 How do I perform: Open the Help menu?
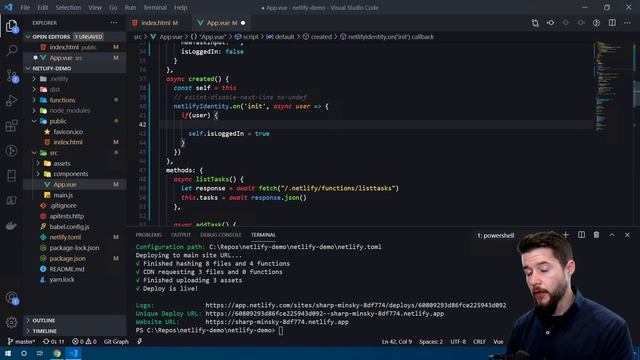tap(180, 7)
